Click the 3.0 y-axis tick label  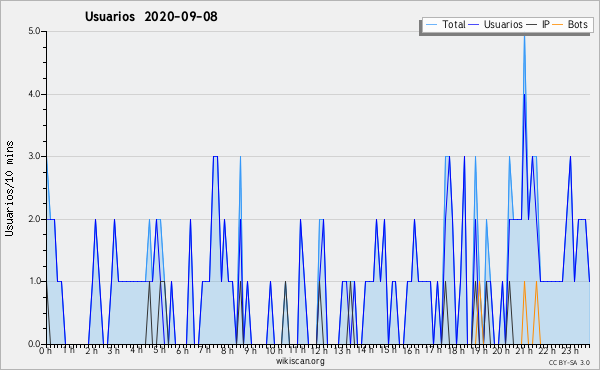34,156
